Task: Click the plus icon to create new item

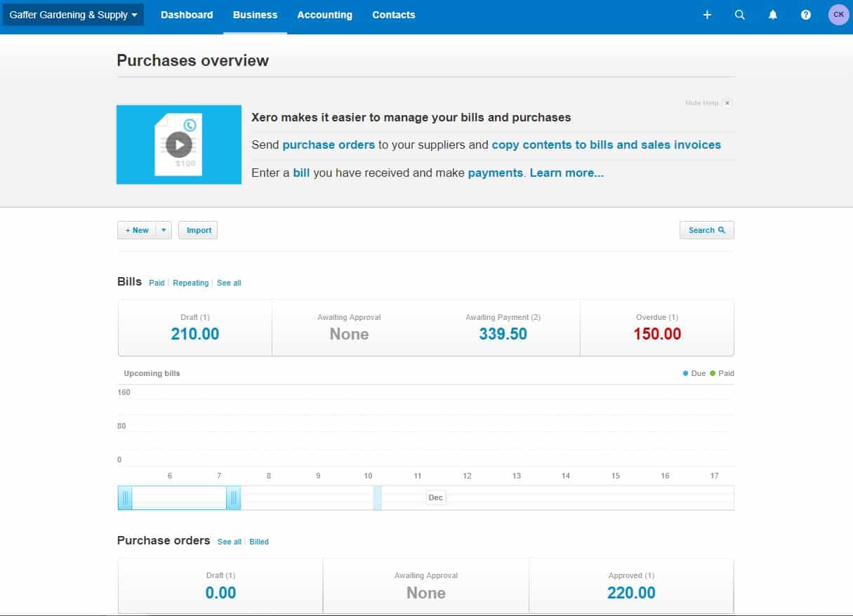Action: [x=707, y=15]
